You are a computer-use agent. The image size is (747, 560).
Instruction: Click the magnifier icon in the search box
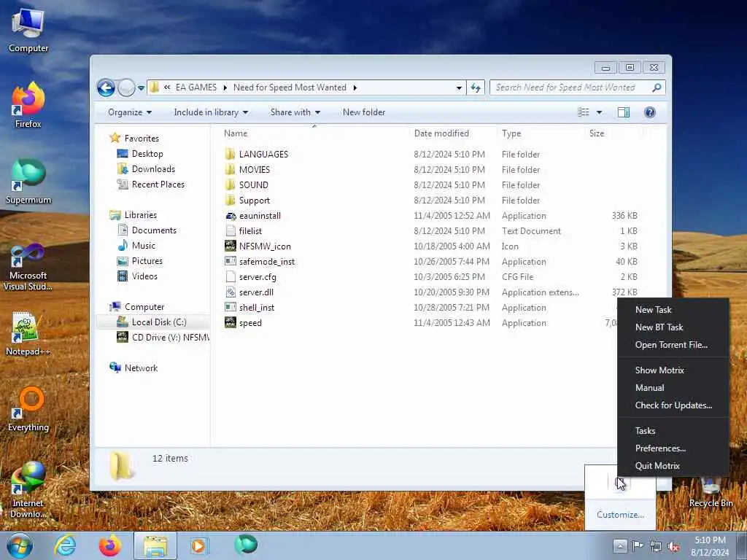point(657,87)
